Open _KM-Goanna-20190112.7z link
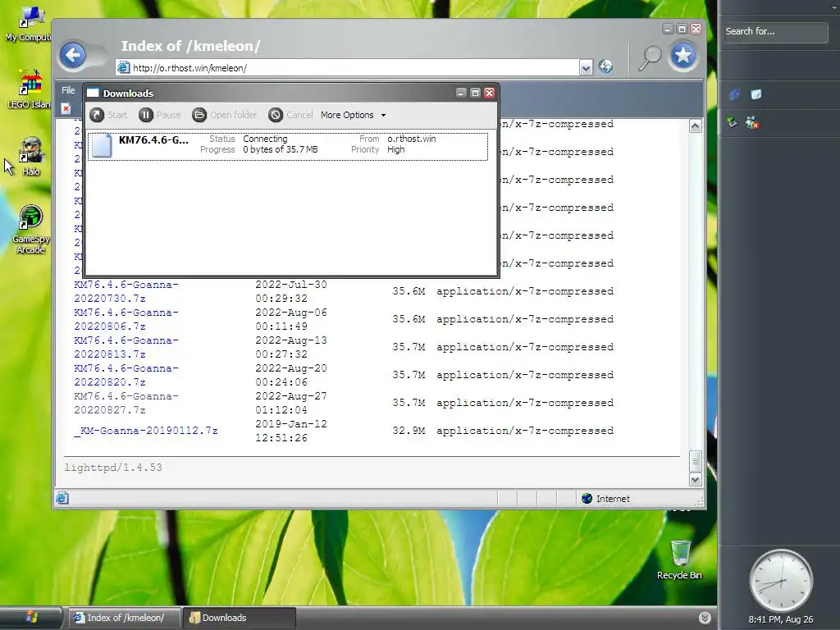 (146, 431)
